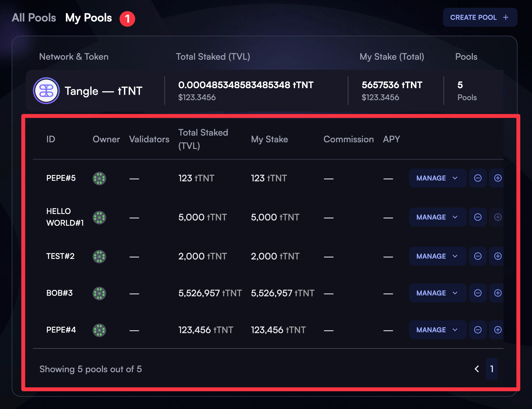Click the plus stake icon on BOB#3 row
The width and height of the screenshot is (532, 409).
tap(498, 293)
